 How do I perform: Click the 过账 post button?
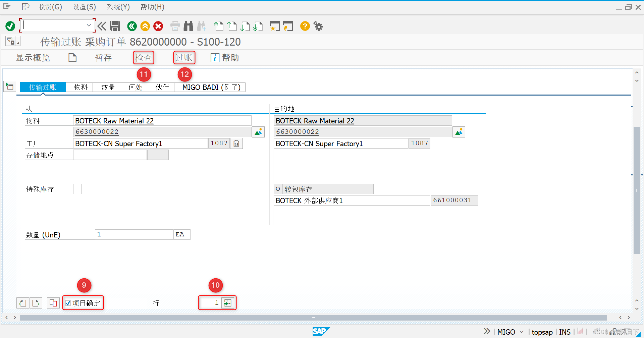coord(184,58)
